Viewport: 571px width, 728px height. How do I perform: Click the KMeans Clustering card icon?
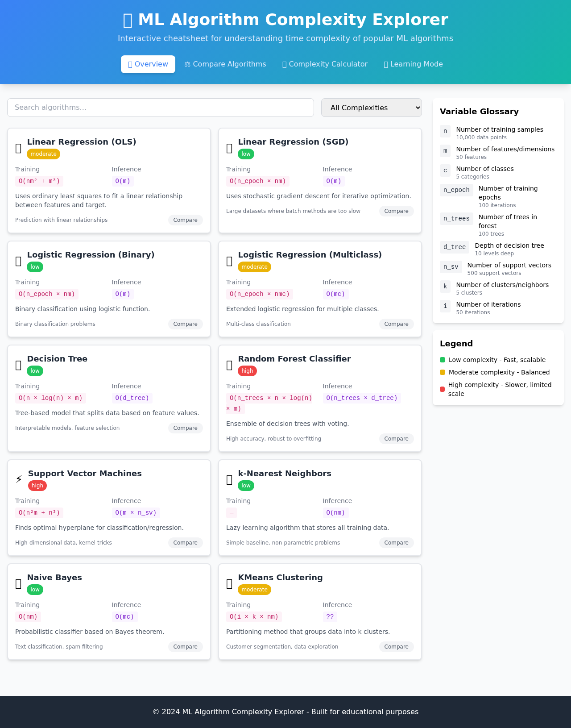pyautogui.click(x=229, y=584)
